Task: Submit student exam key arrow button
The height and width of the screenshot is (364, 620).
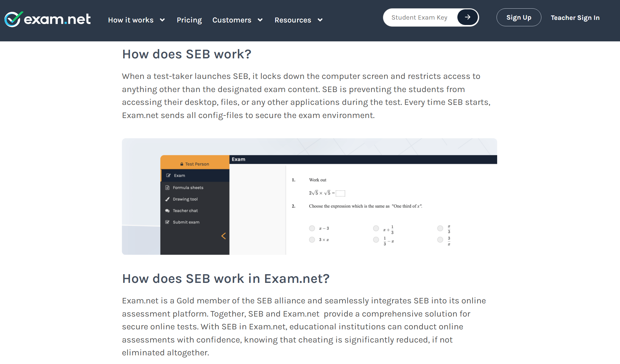Action: pyautogui.click(x=467, y=17)
